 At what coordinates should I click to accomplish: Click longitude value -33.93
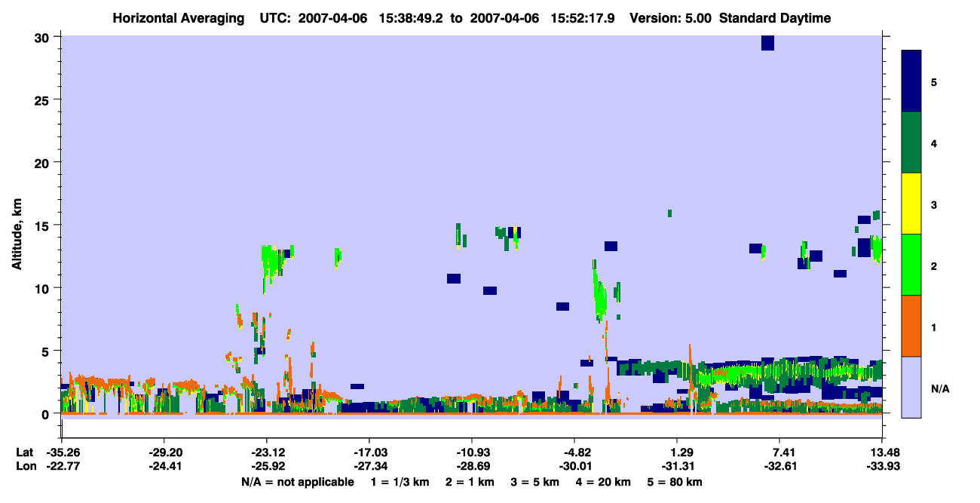[x=881, y=466]
